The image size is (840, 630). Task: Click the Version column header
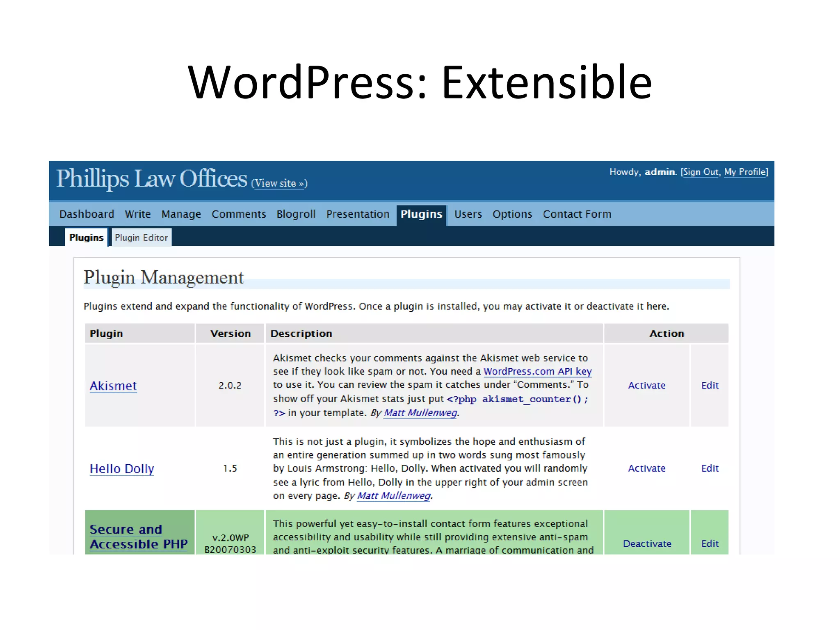pyautogui.click(x=230, y=333)
